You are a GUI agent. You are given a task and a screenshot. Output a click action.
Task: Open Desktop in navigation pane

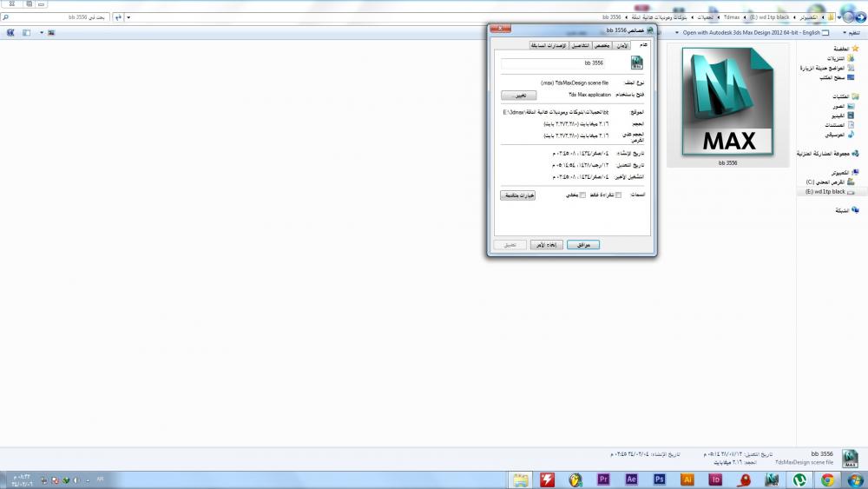pyautogui.click(x=837, y=77)
